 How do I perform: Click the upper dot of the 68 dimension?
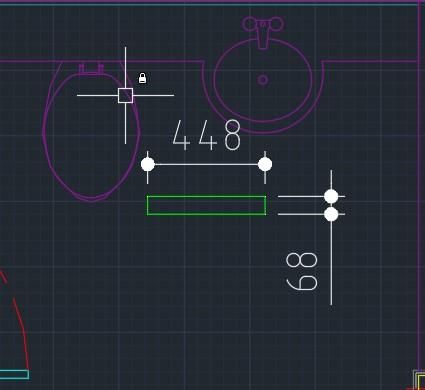(331, 196)
